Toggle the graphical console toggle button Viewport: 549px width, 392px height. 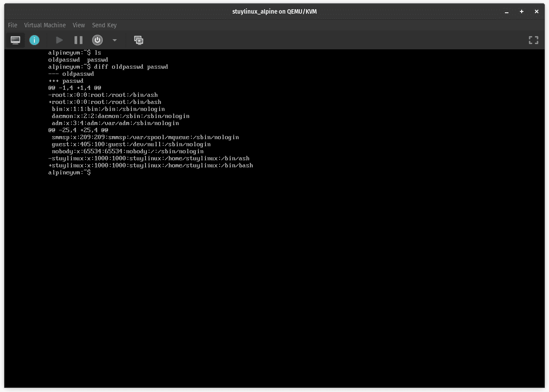coord(15,40)
